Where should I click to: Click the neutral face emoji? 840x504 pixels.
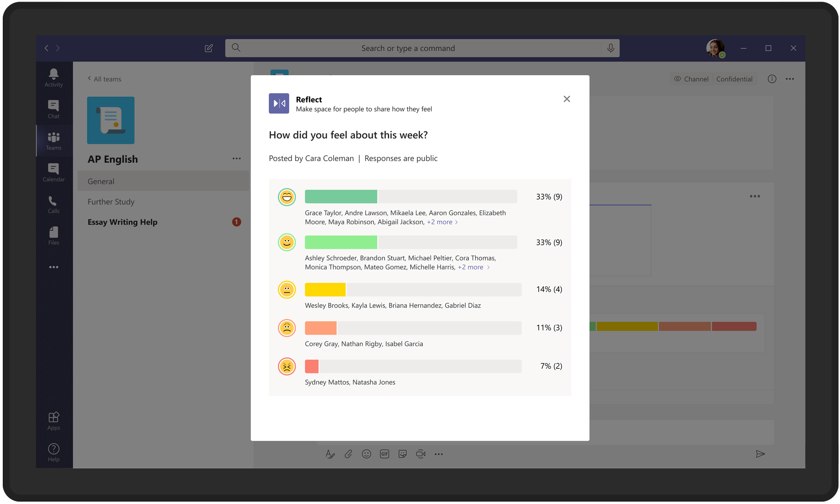pos(287,290)
